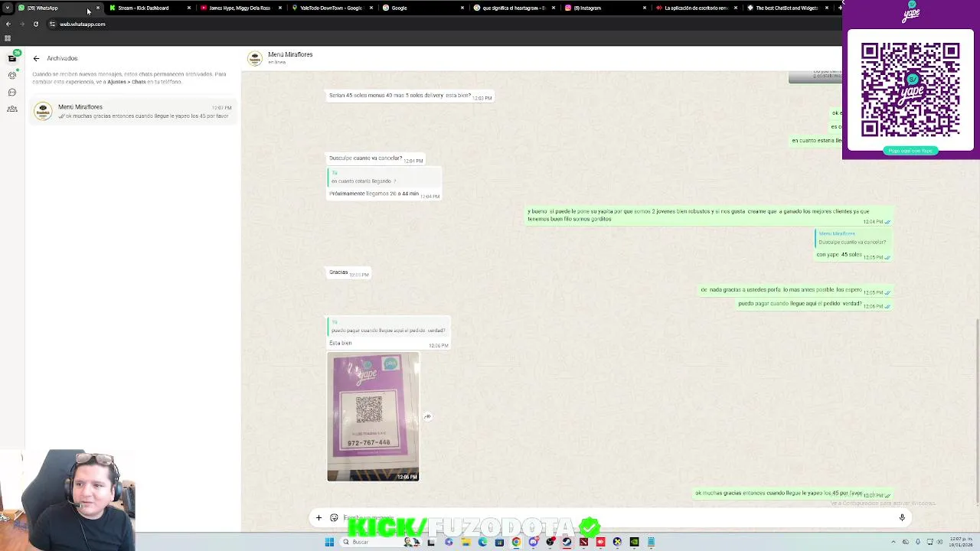Click quoted reply 'puedo pagar cuando llegue aquí el pedido'

click(x=387, y=327)
